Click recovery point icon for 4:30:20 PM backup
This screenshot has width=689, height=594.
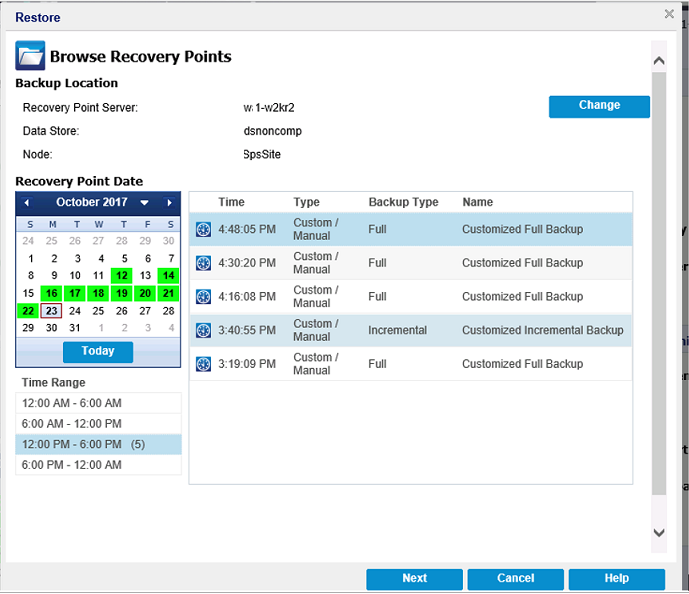[203, 263]
